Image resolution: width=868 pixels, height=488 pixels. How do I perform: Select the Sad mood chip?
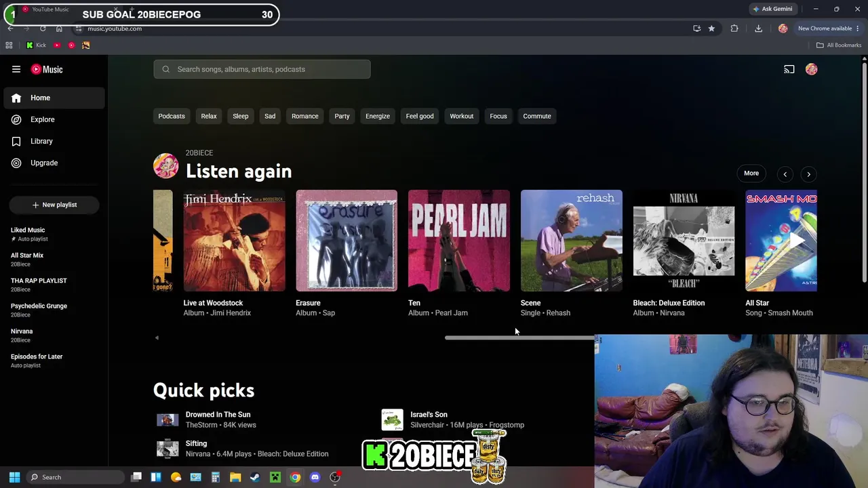coord(270,116)
